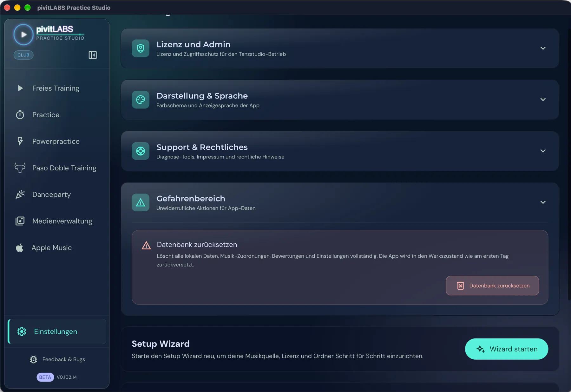Image resolution: width=571 pixels, height=392 pixels.
Task: Click the palette icon of Darstellung & Sprache
Action: click(x=141, y=100)
